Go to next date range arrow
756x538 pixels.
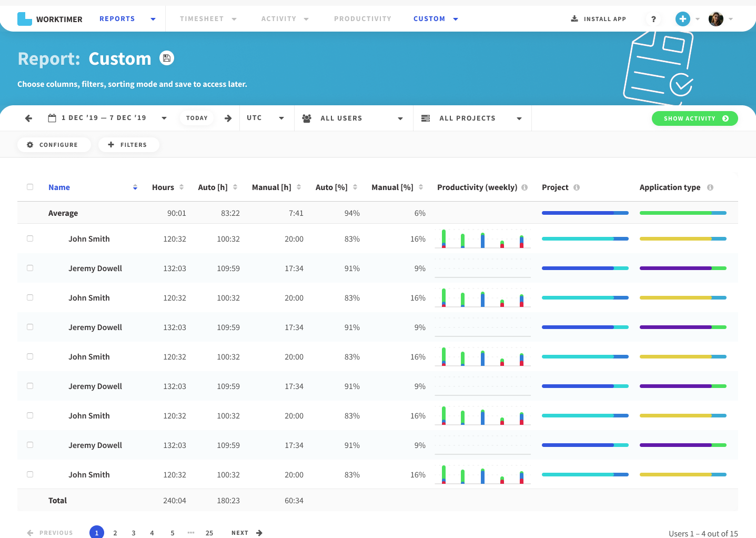click(x=228, y=118)
